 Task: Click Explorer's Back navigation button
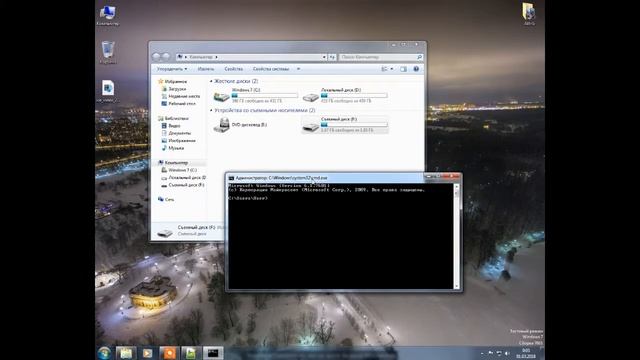pyautogui.click(x=156, y=57)
